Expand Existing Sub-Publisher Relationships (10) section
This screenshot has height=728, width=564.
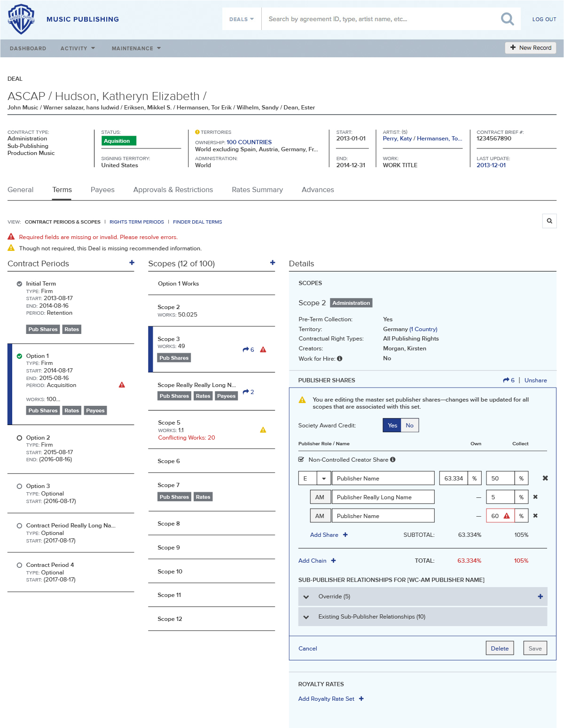[306, 617]
